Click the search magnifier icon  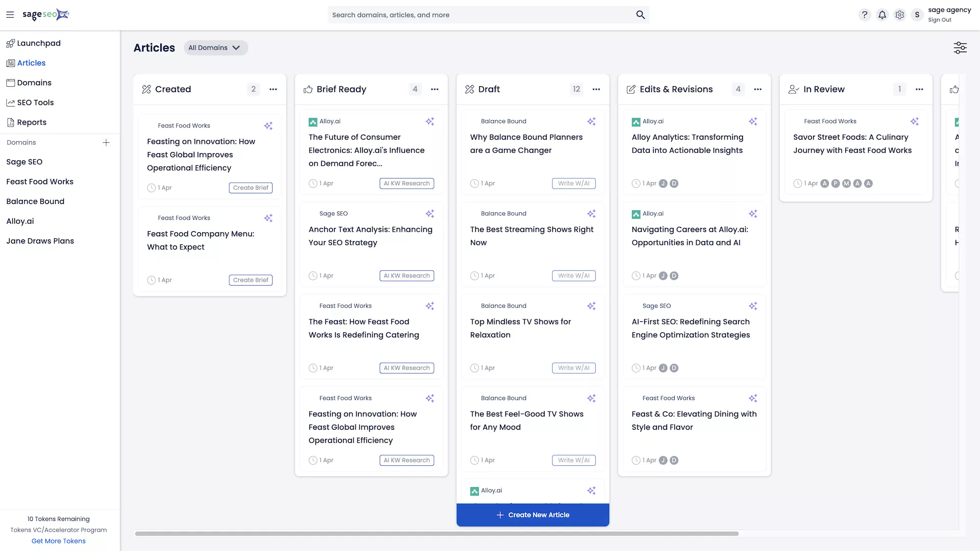pyautogui.click(x=640, y=15)
